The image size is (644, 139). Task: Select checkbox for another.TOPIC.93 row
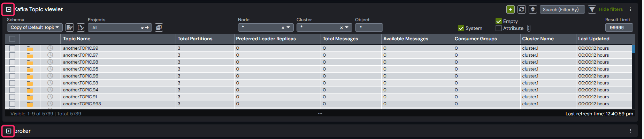12,83
